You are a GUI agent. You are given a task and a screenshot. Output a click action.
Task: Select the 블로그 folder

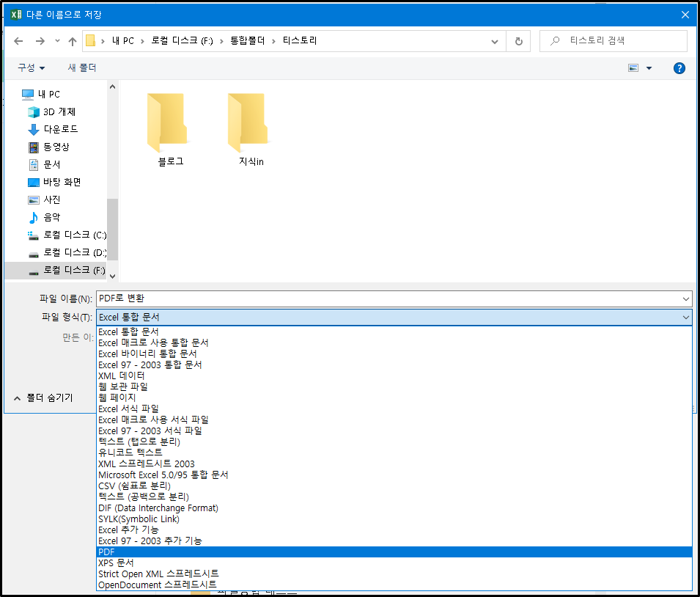[x=171, y=130]
